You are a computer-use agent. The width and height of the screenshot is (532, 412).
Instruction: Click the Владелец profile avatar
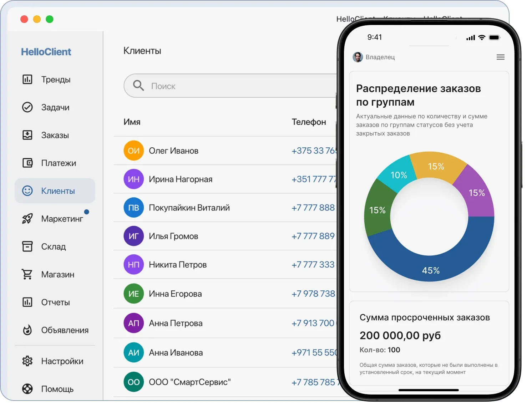click(357, 57)
